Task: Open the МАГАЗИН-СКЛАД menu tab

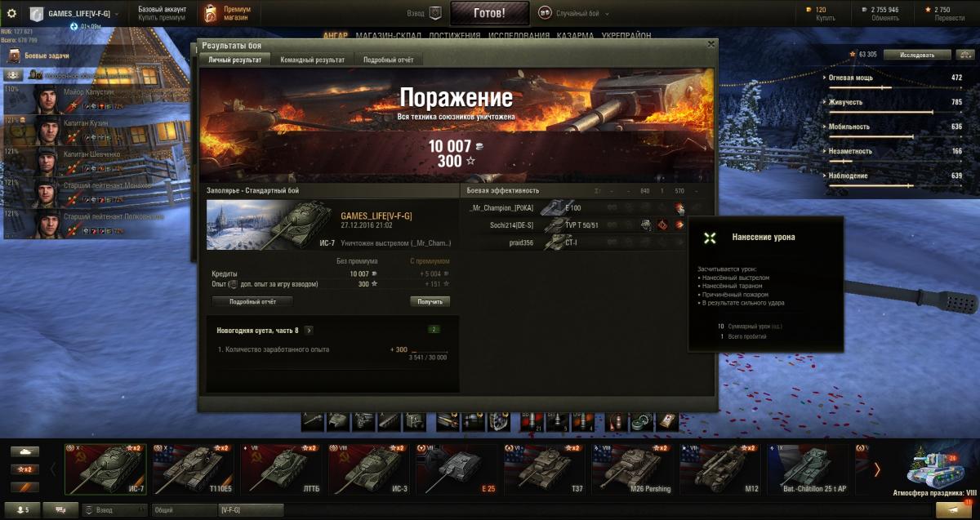Action: pos(388,36)
